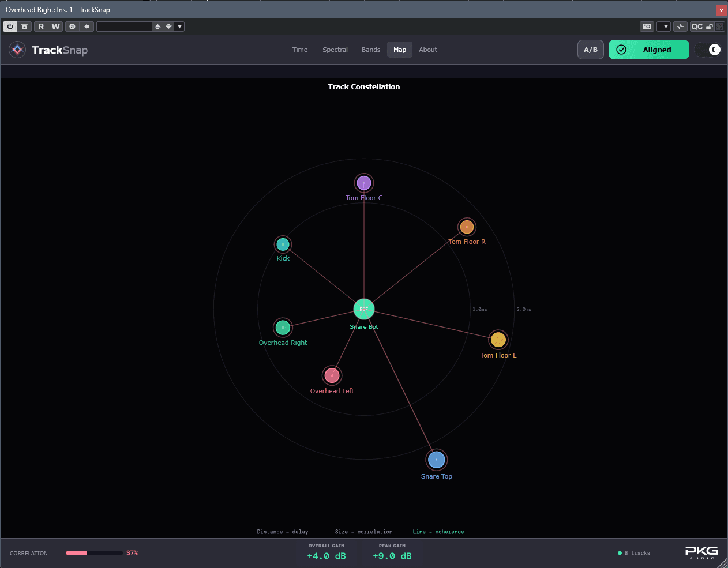Select the blue Snare Top node

[x=437, y=460]
